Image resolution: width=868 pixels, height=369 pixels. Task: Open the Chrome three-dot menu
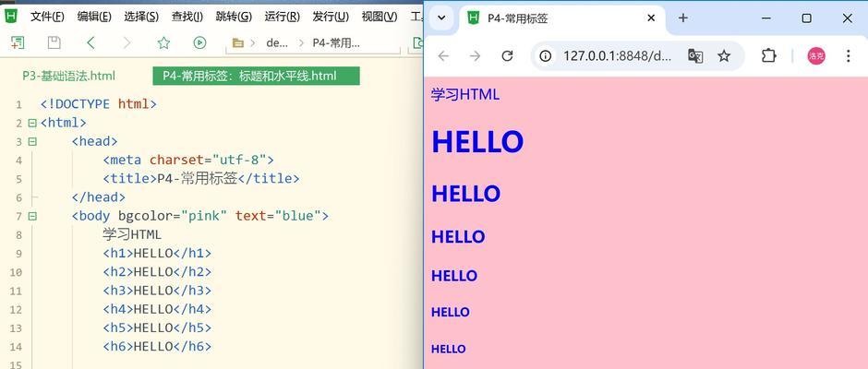click(x=848, y=56)
